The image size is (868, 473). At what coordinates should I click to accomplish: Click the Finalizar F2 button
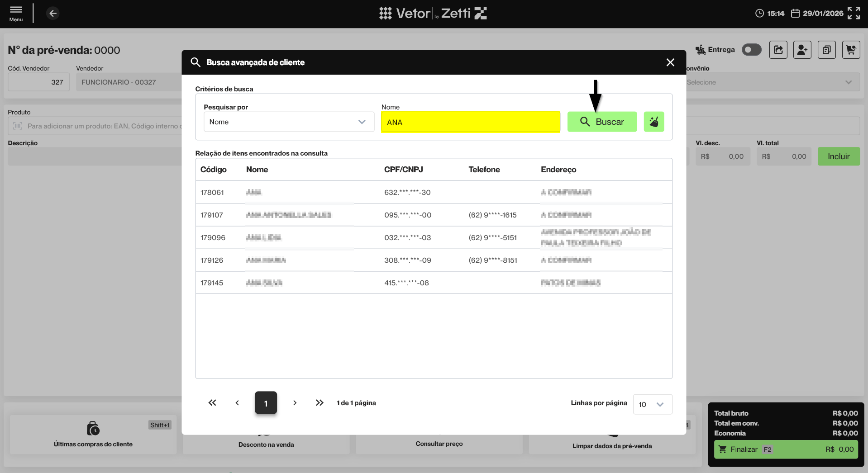[x=786, y=449]
